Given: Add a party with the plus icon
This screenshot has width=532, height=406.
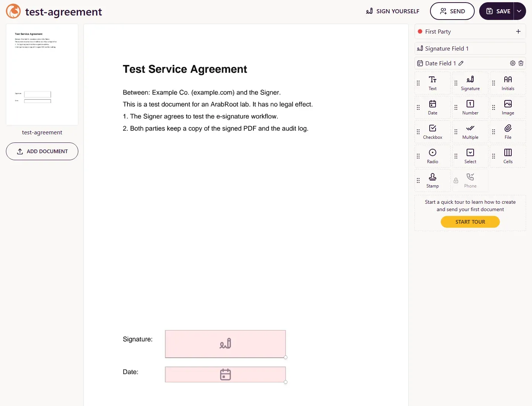Looking at the screenshot, I should point(518,31).
